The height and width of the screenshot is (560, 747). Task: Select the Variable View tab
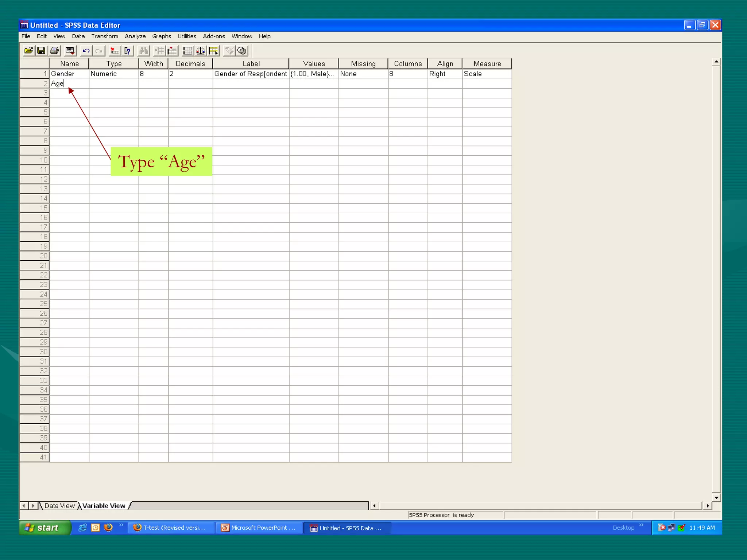104,506
